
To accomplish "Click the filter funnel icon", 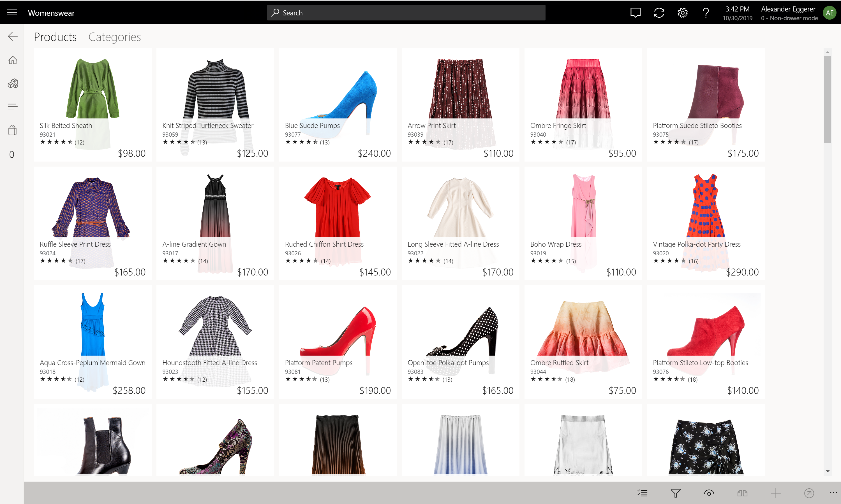I will pyautogui.click(x=675, y=493).
